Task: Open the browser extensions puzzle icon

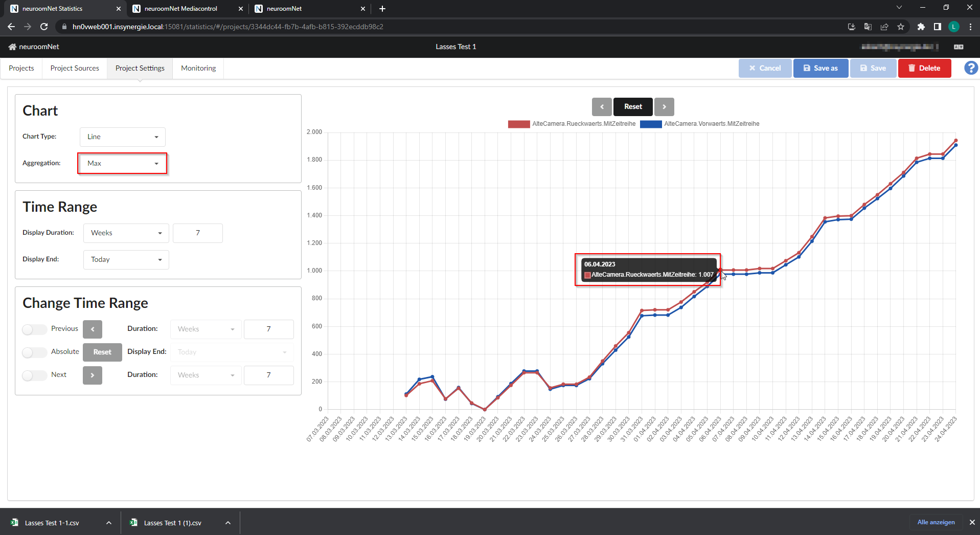Action: tap(921, 27)
